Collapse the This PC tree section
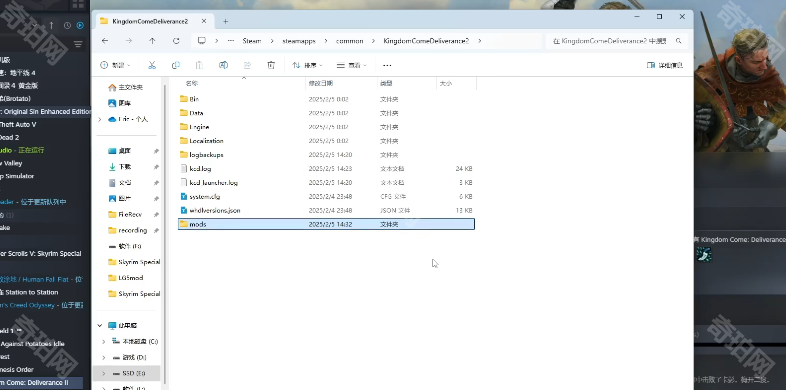This screenshot has width=786, height=390. coord(100,325)
